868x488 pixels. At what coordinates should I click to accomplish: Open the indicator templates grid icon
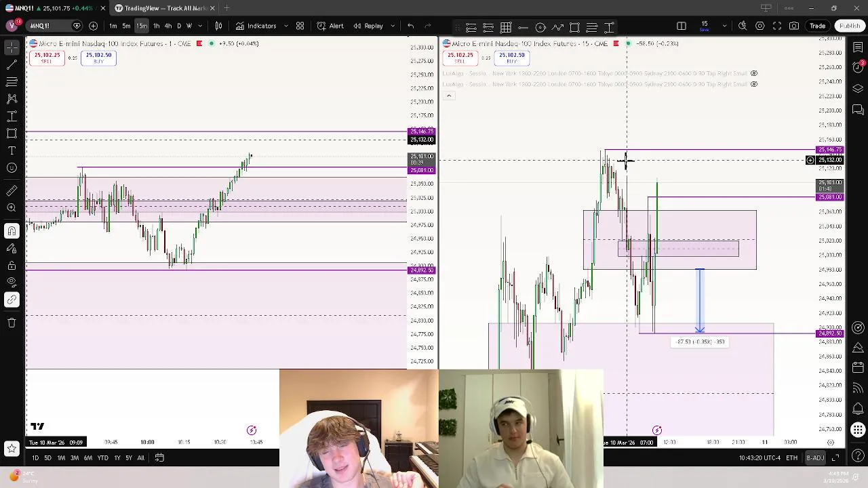[300, 26]
